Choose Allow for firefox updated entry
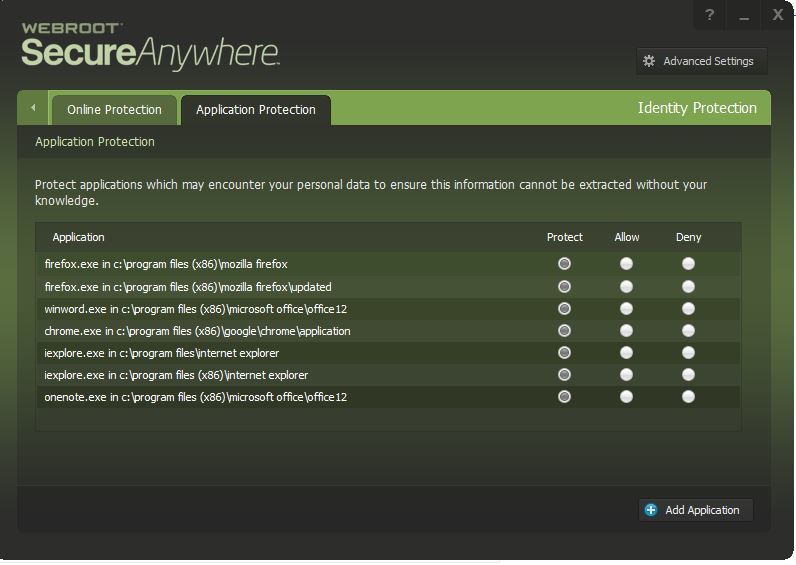The width and height of the screenshot is (796, 565). point(626,286)
